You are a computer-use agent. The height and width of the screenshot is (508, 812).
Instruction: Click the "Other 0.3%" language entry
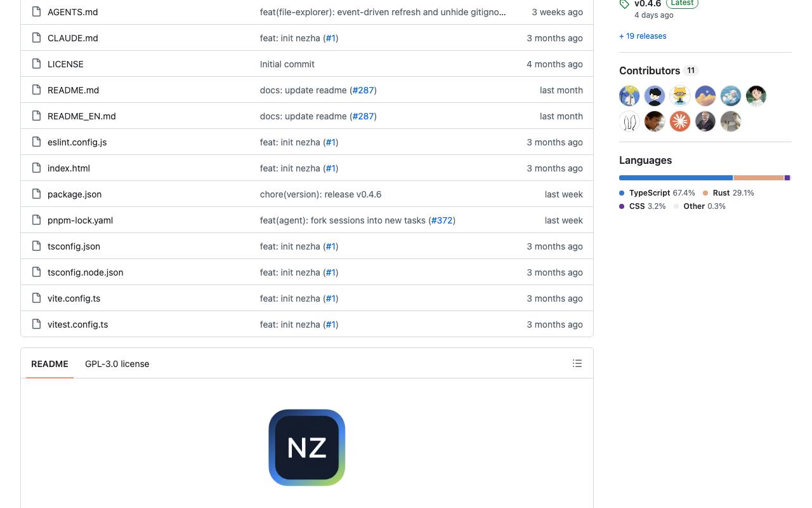pyautogui.click(x=700, y=206)
